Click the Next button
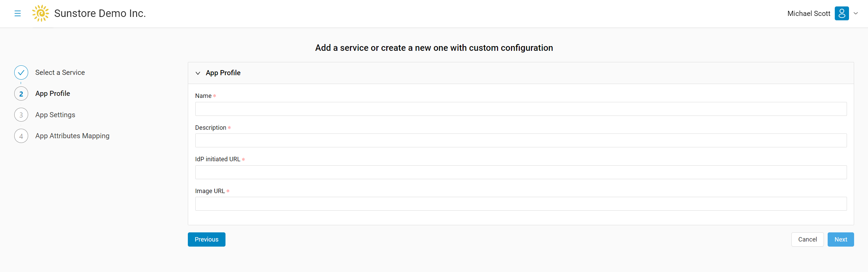Screen dimensions: 868x272 coord(841,239)
